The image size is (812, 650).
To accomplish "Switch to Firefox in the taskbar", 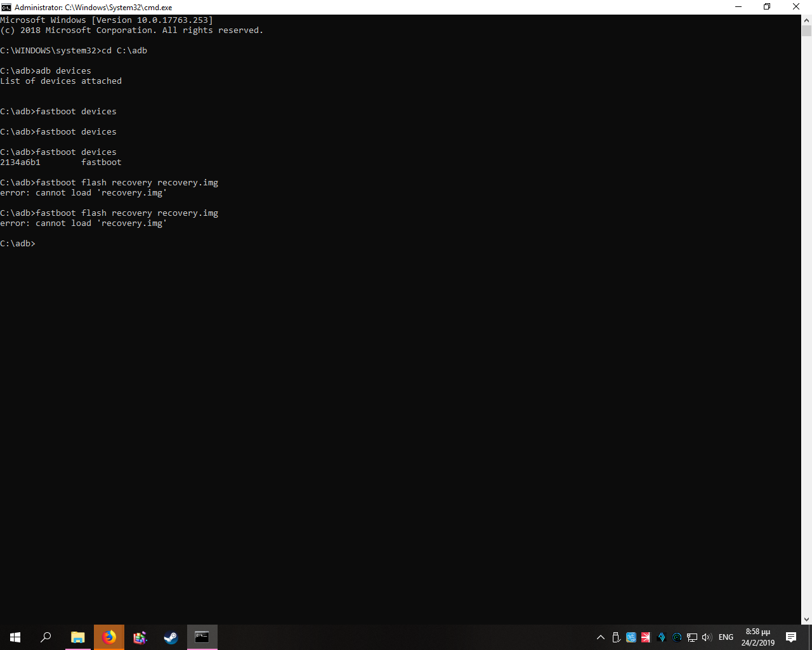I will coord(109,637).
